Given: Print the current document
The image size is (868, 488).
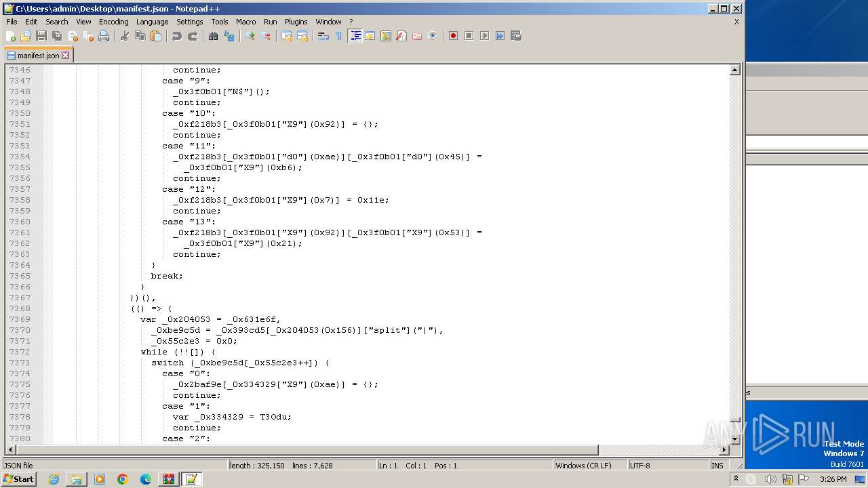Looking at the screenshot, I should click(104, 36).
